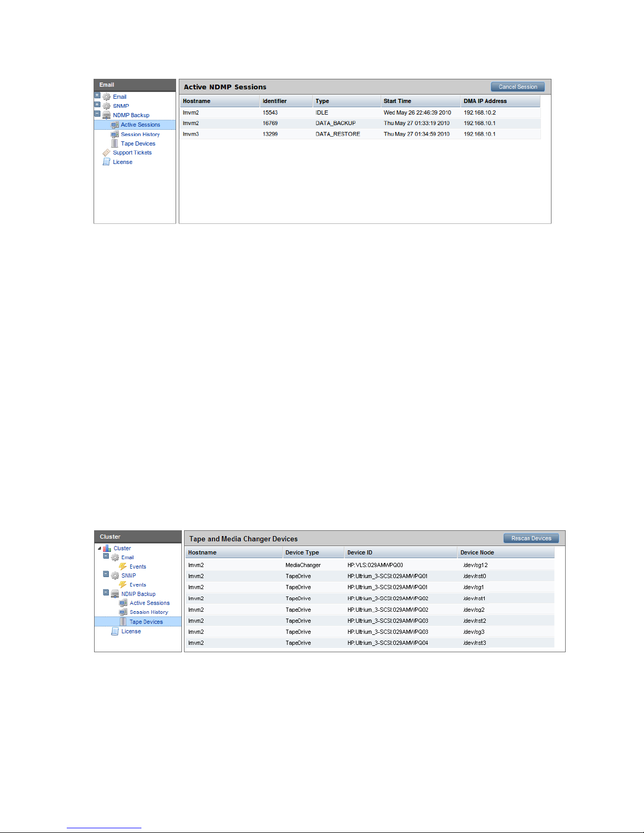Expand the Email node with plus box
Viewport: 644px width, 833px height.
(x=97, y=96)
